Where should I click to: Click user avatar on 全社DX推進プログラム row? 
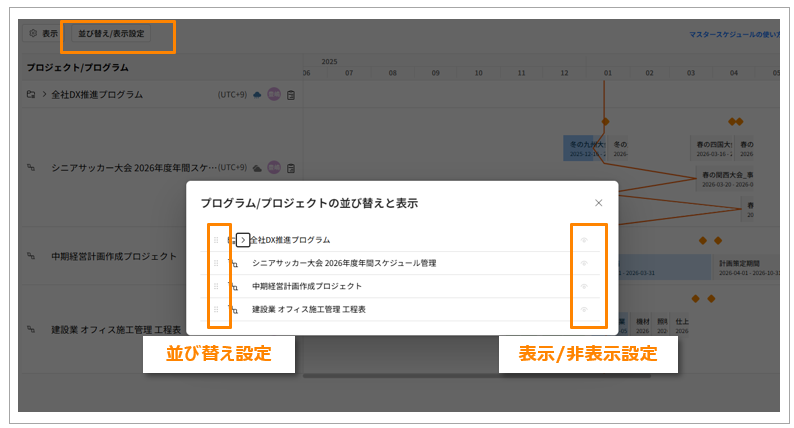[x=273, y=95]
